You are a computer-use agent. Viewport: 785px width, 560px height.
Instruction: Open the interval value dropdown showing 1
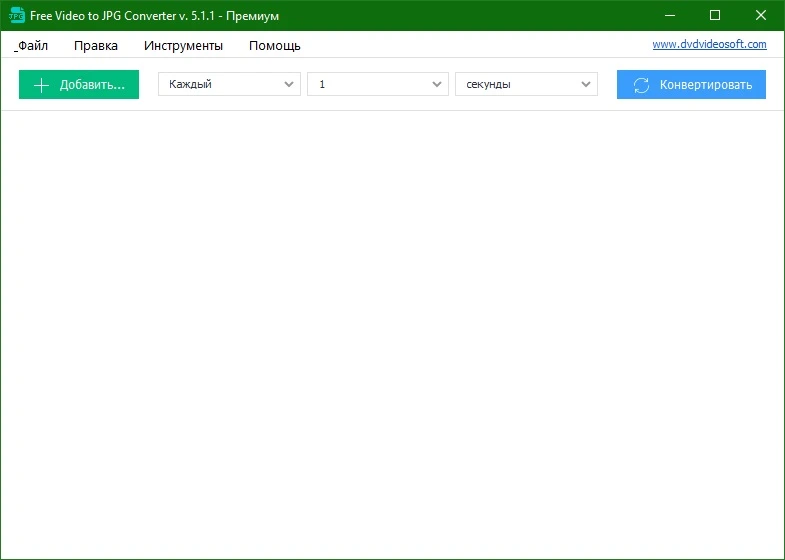[x=377, y=84]
